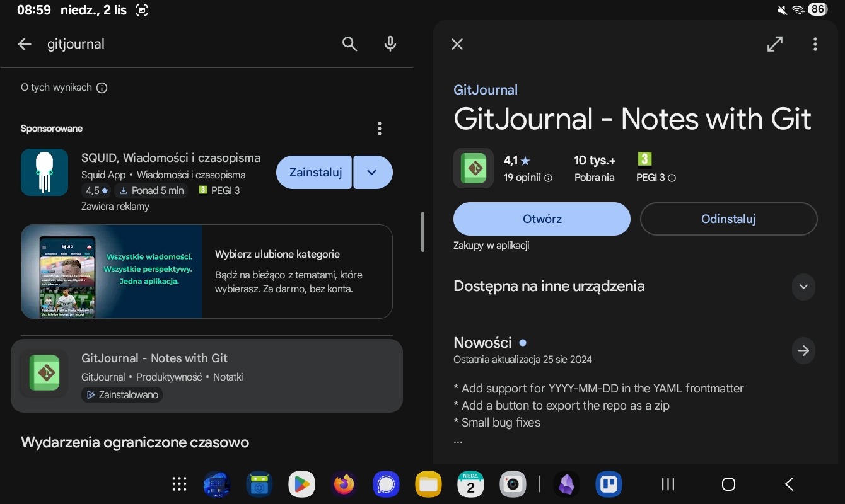Tap info icon next to 19 opinii
Viewport: 845px width, 504px height.
click(x=548, y=178)
